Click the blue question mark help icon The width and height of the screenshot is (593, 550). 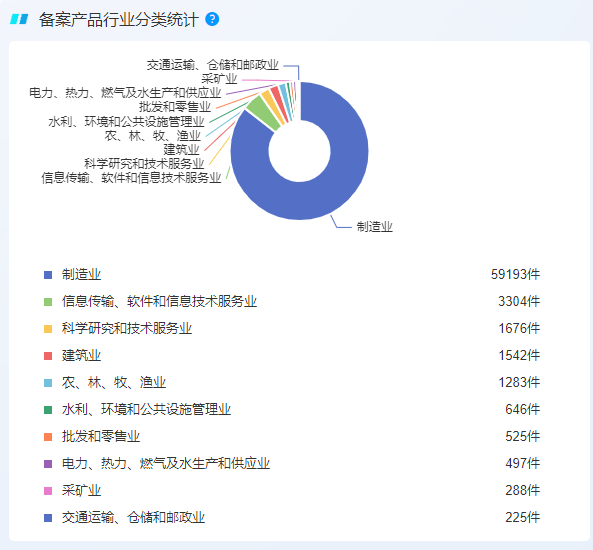(x=212, y=19)
